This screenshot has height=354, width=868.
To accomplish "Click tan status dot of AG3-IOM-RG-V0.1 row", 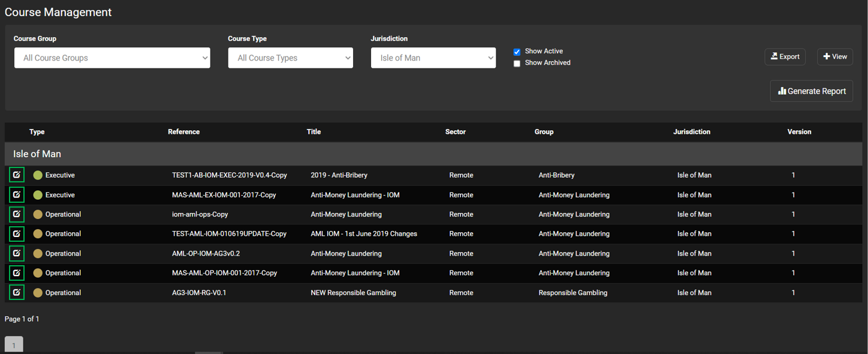I will [38, 293].
